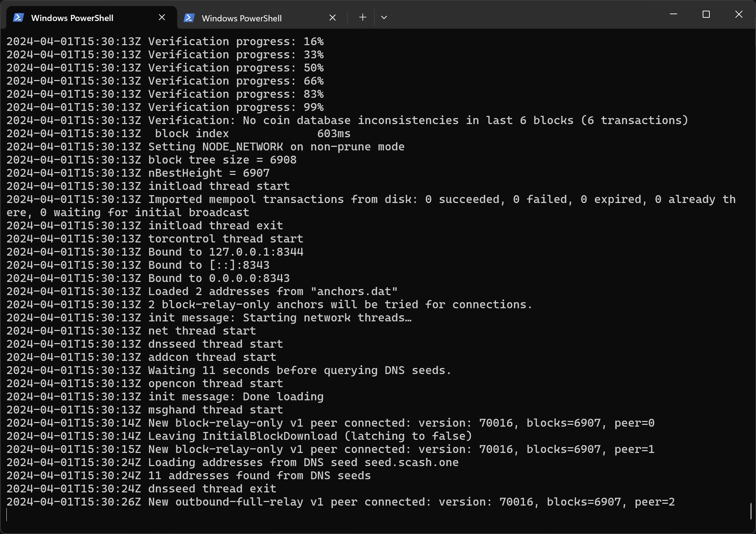Close the first PowerShell tab
The height and width of the screenshot is (534, 756).
[162, 17]
